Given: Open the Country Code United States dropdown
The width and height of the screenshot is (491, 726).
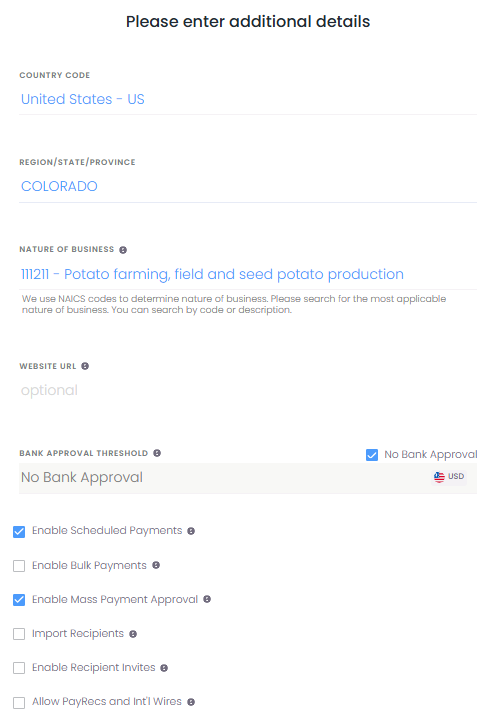Looking at the screenshot, I should (x=248, y=100).
